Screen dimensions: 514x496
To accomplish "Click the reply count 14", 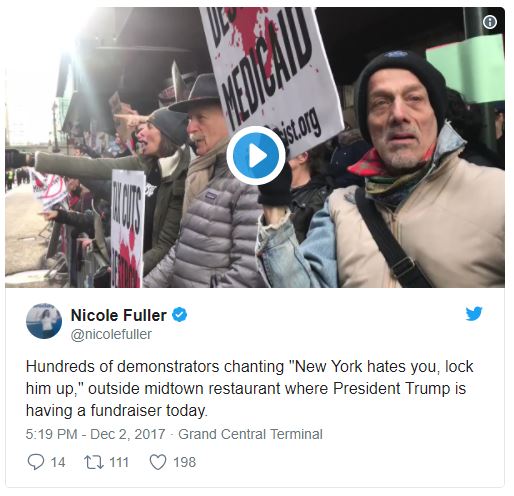I will coord(58,463).
